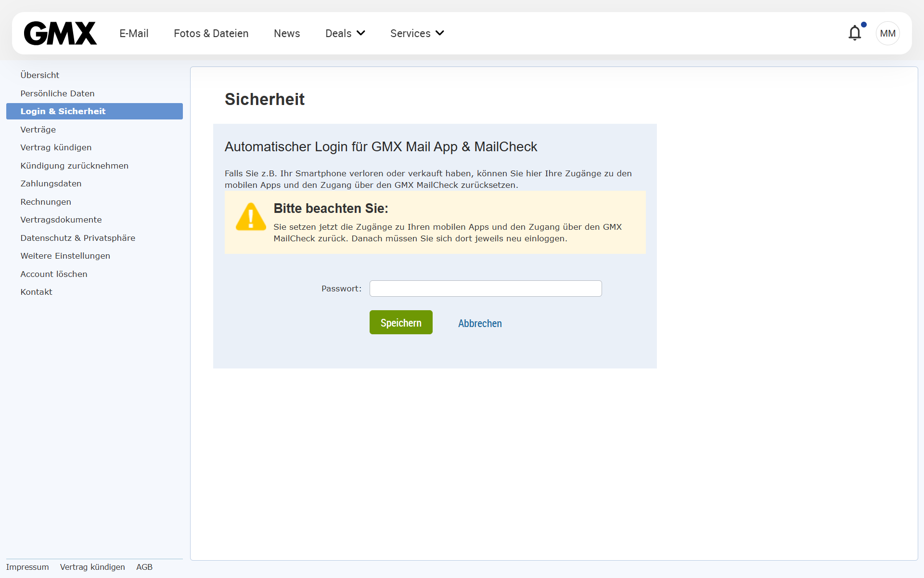The width and height of the screenshot is (924, 578).
Task: Expand the Deals dropdown menu
Action: coord(345,33)
